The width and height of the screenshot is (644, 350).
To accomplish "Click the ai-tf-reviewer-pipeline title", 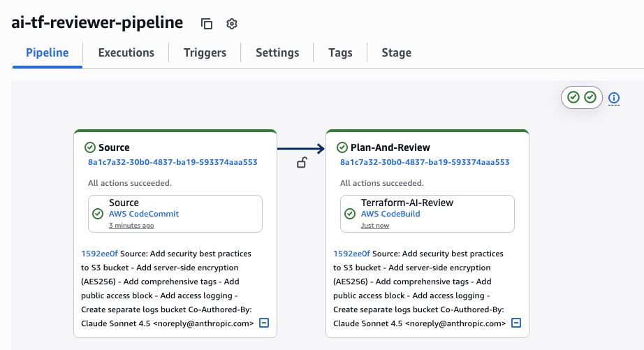I will pos(97,22).
